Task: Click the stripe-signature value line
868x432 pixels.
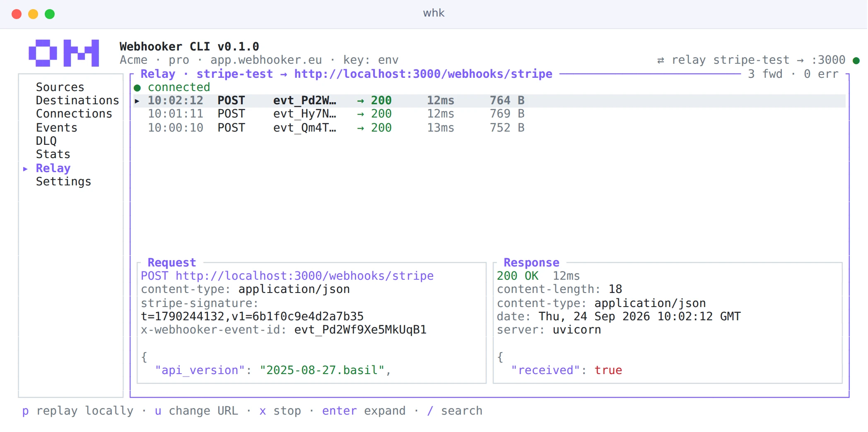Action: (x=252, y=317)
